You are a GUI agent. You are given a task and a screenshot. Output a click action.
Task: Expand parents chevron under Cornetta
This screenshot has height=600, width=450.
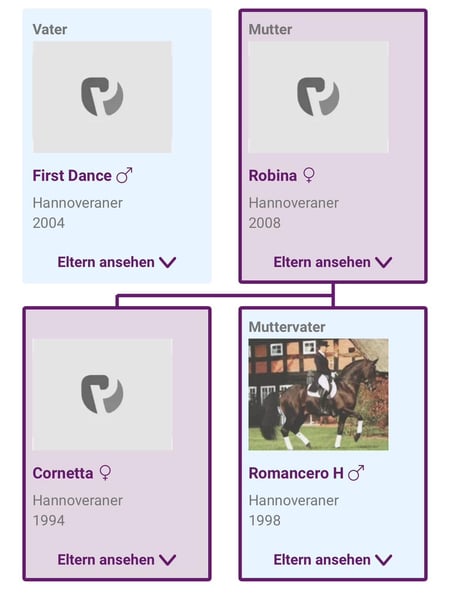click(168, 560)
